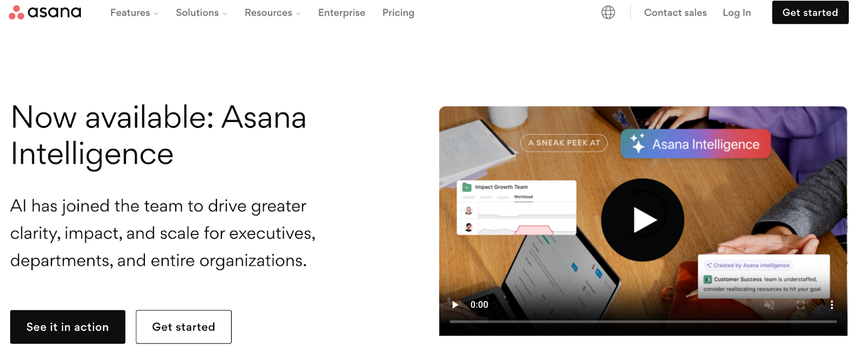Click the outlined Get started button
This screenshot has height=355, width=868.
click(183, 327)
